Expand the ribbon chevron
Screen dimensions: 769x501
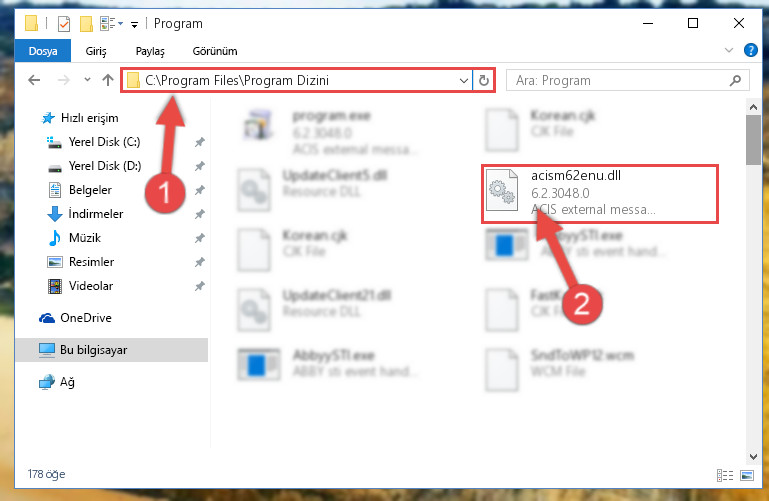[x=729, y=50]
